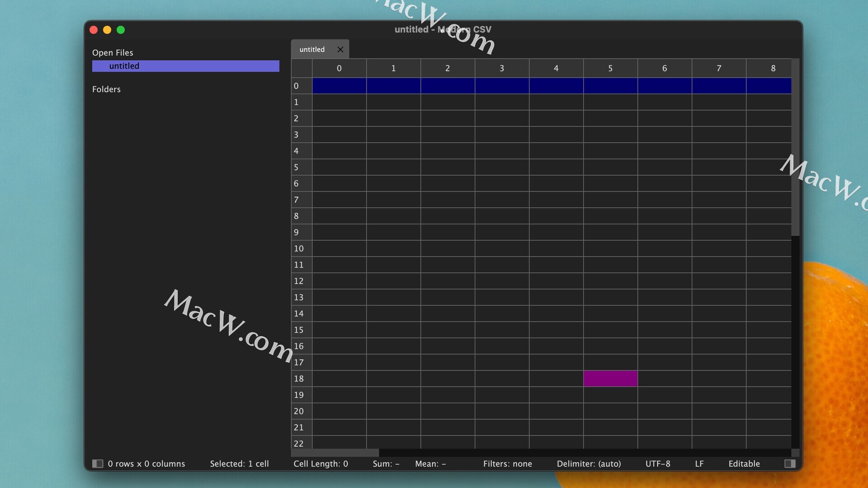Open the Delimiter: (auto) setting
Screen dimensions: 868x488
[589, 464]
